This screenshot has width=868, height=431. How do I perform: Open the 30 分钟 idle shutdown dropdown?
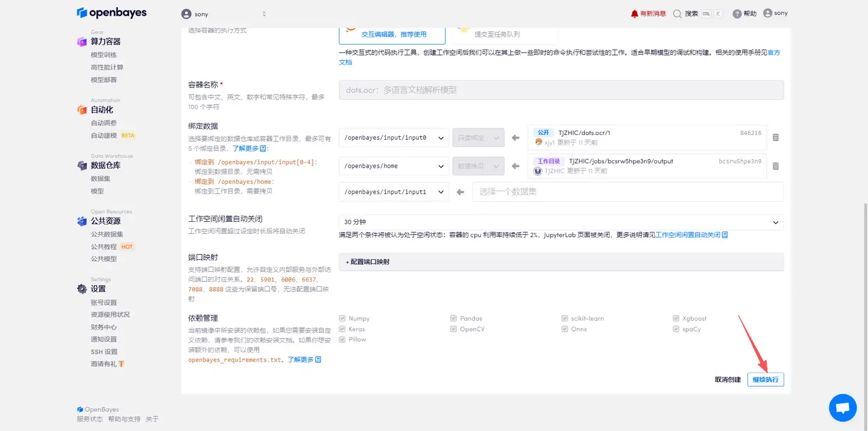point(561,222)
